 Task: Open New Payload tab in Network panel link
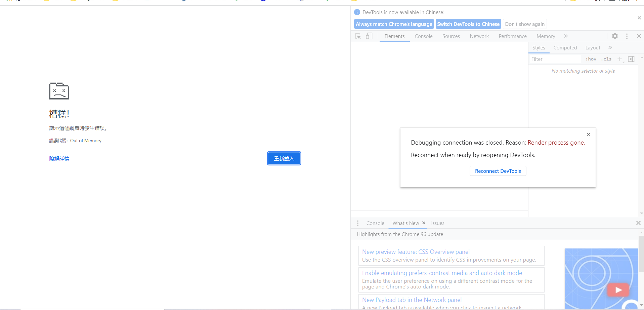412,300
